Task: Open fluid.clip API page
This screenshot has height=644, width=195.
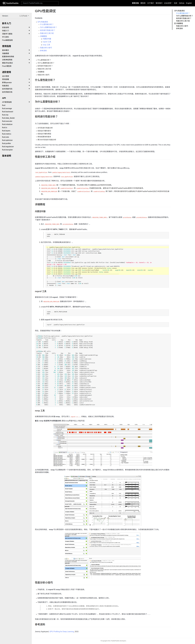Action: click(5, 115)
